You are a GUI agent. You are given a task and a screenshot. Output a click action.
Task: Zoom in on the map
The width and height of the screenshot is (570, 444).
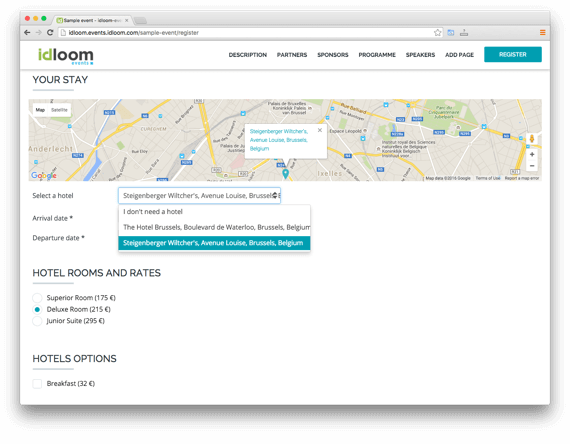pyautogui.click(x=532, y=155)
